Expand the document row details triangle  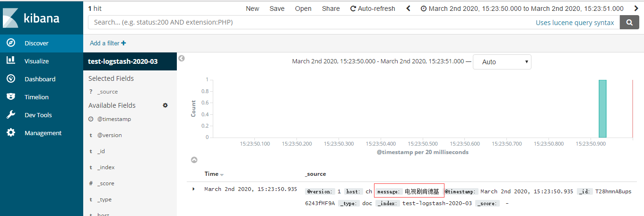[193, 189]
